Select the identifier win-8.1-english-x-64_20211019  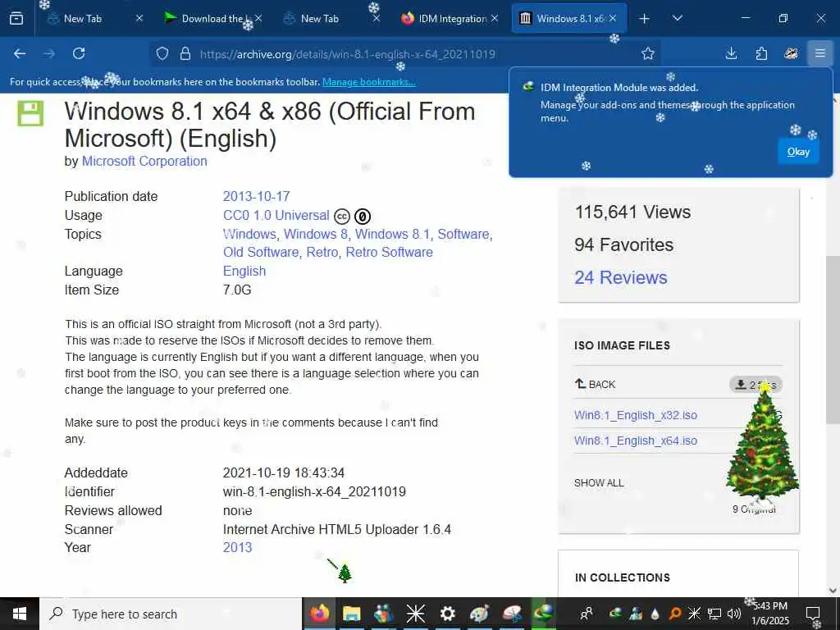click(314, 492)
